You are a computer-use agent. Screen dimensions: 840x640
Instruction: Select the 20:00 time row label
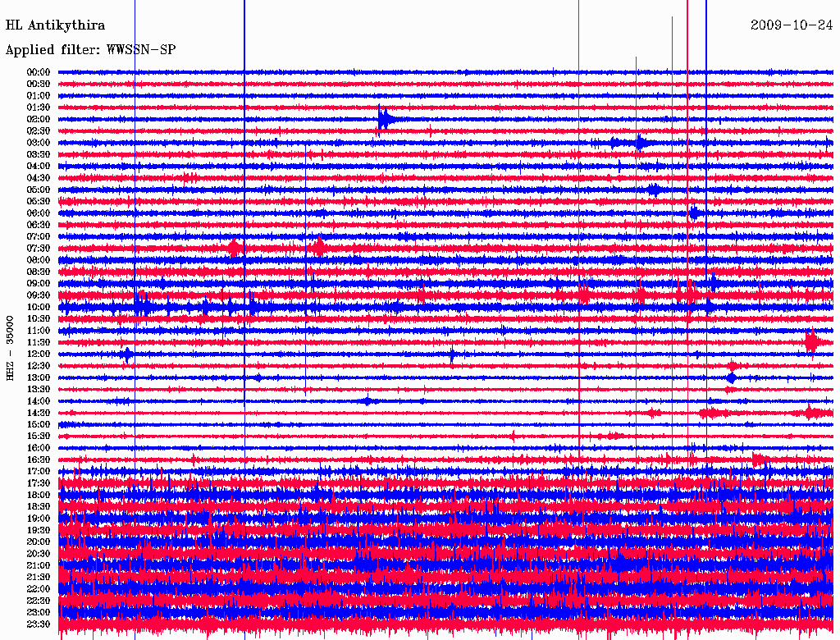pos(39,542)
